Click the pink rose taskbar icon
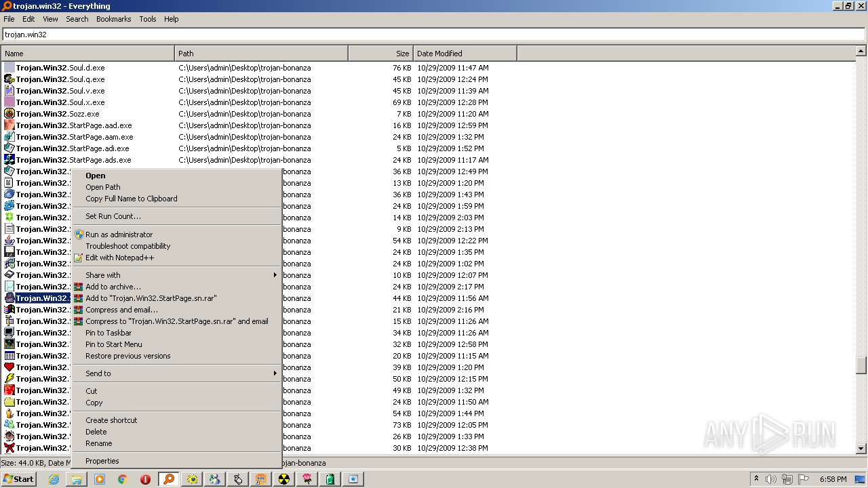 307,479
